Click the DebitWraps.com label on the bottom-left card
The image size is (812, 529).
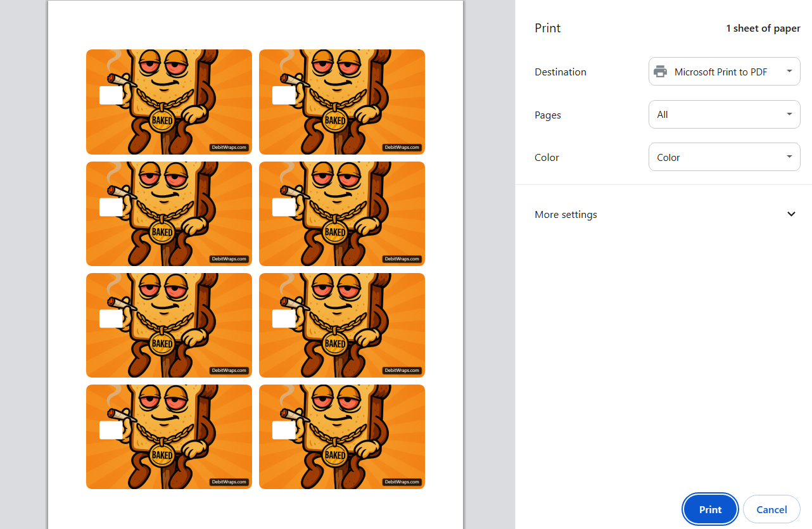(229, 482)
